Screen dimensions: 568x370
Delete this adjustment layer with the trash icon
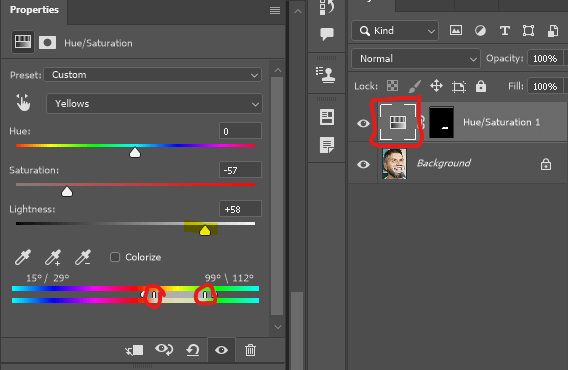[x=250, y=350]
